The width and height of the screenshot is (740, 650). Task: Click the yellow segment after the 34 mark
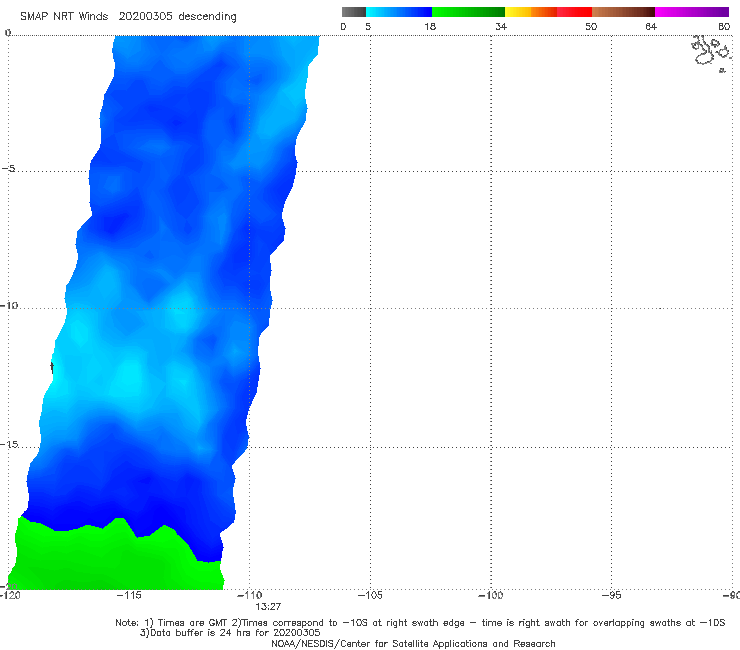pos(518,12)
